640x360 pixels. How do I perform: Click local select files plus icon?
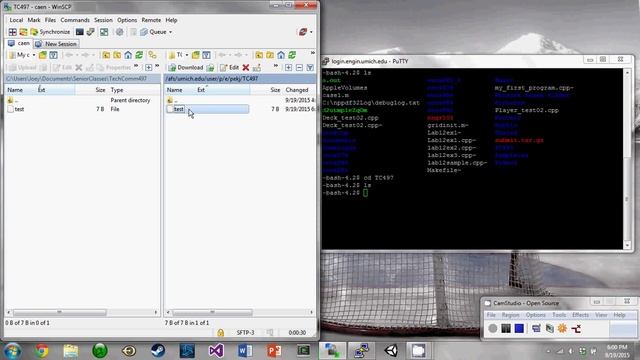pyautogui.click(x=149, y=67)
